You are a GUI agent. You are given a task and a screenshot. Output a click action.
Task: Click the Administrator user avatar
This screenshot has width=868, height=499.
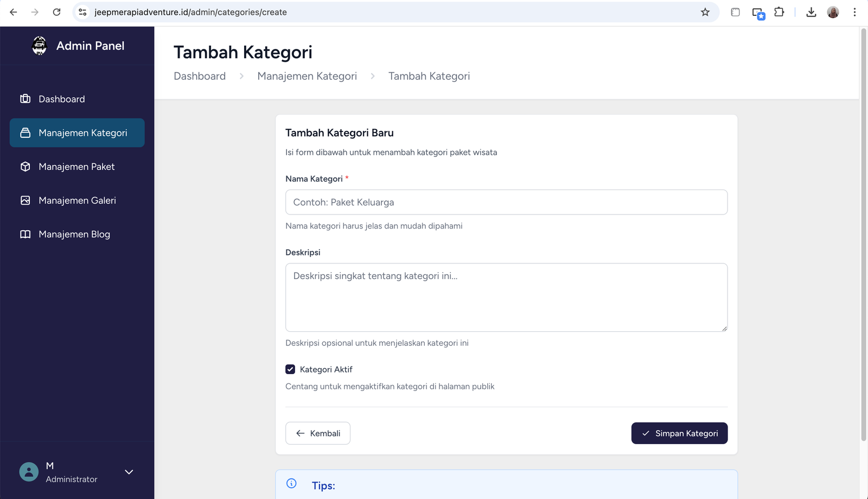tap(29, 472)
